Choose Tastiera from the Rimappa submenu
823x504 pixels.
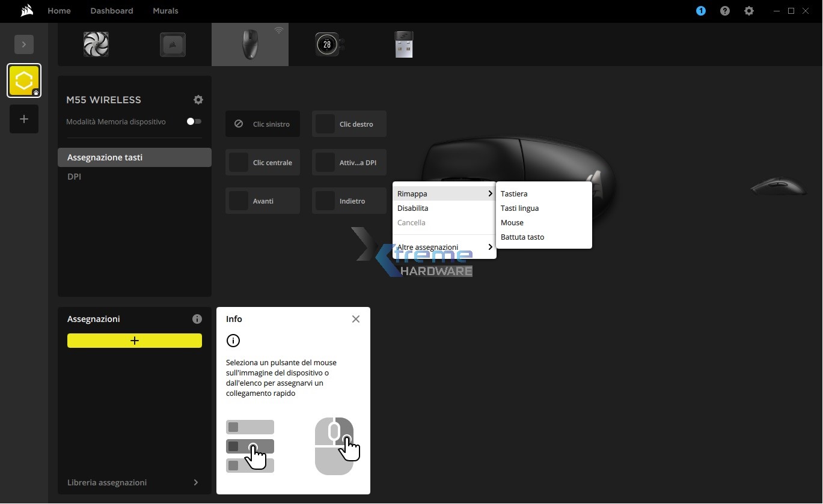point(514,194)
